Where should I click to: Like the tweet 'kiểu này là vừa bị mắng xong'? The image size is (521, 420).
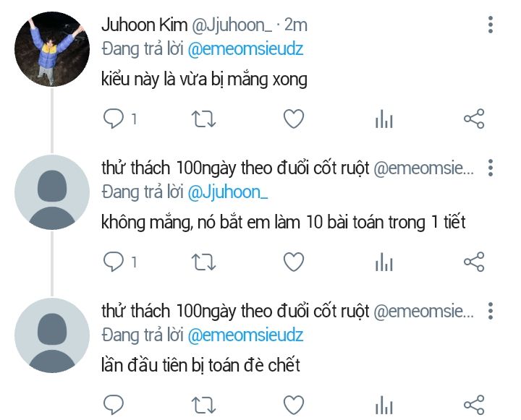point(294,119)
